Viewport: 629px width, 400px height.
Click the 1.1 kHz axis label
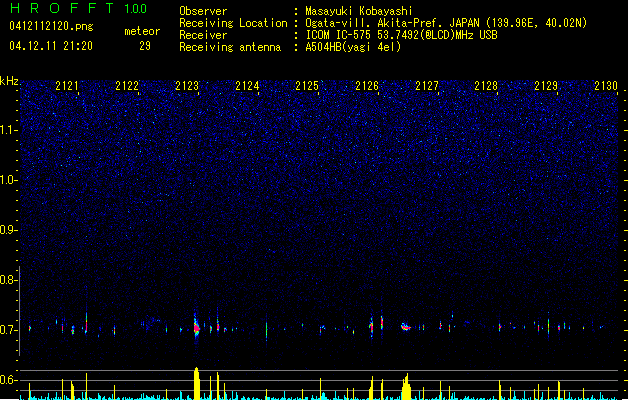point(8,130)
